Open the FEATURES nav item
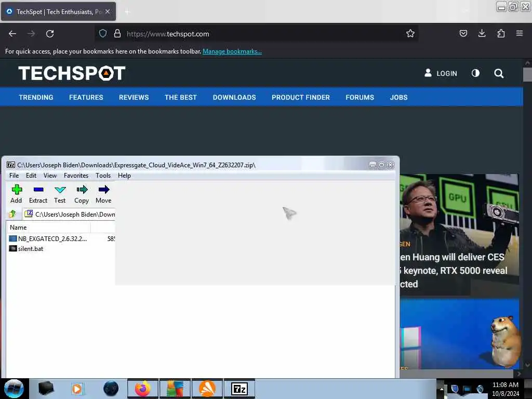532x399 pixels. (x=86, y=97)
